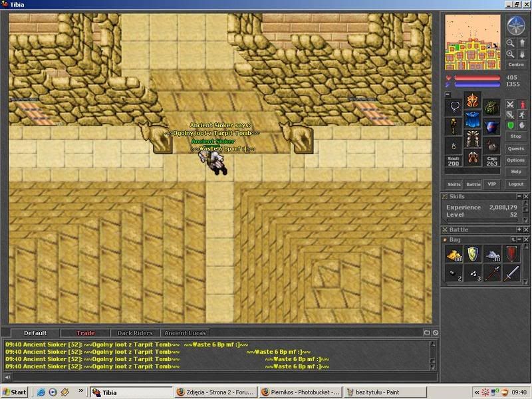
Task: Click the Stop button
Action: (516, 136)
